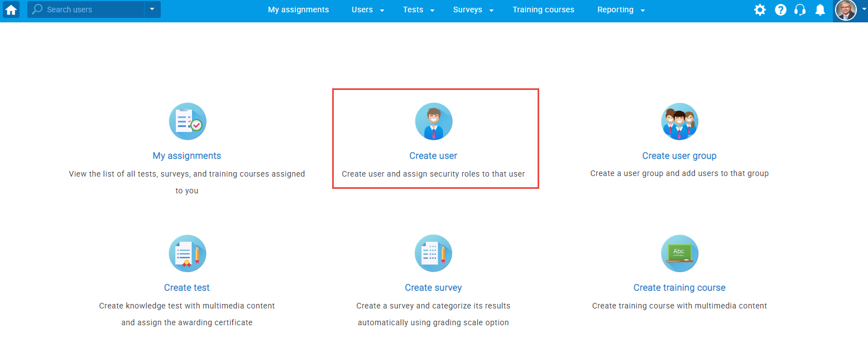This screenshot has height=361, width=868.
Task: Click the Create training course link
Action: click(x=679, y=288)
